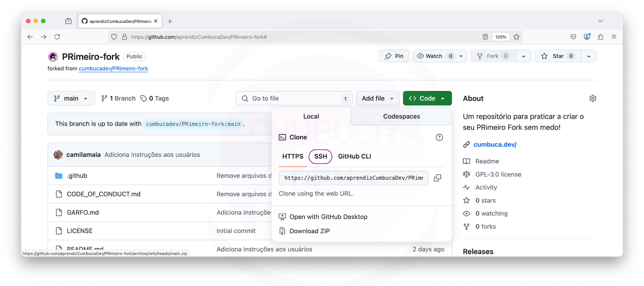
Task: Open Firefox extensions puzzle icon
Action: [600, 37]
